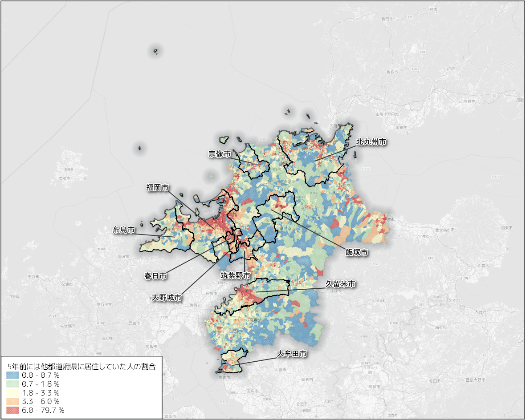The width and height of the screenshot is (526, 420).
Task: Click the 久留米市 city label
Action: pos(340,284)
